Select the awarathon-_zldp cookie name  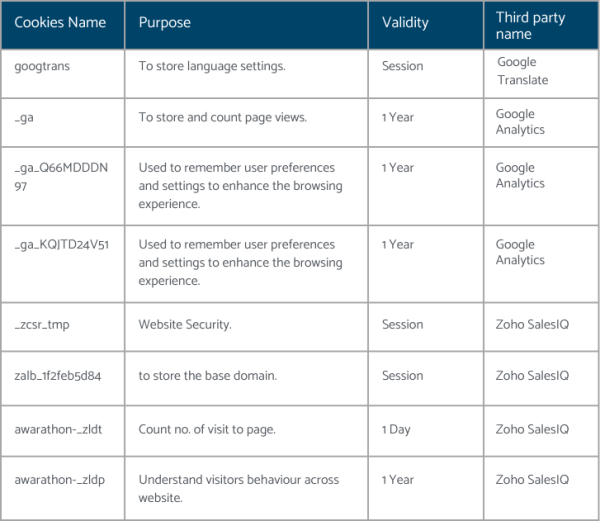tap(59, 480)
